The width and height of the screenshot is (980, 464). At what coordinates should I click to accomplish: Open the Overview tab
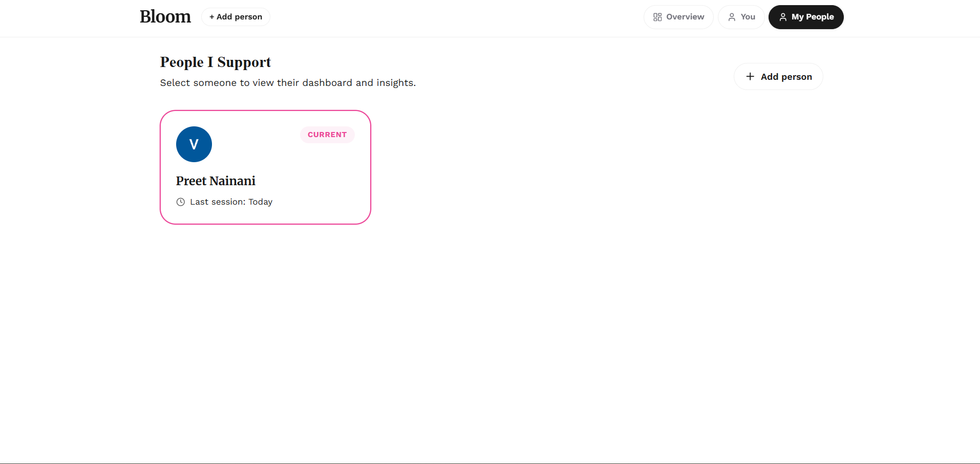(x=678, y=17)
